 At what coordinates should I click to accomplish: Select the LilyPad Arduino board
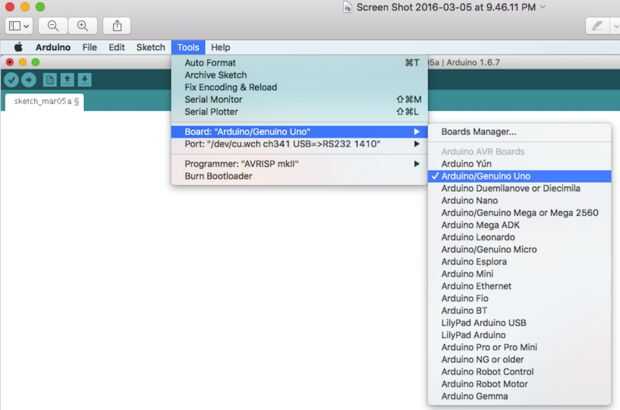coord(520,335)
